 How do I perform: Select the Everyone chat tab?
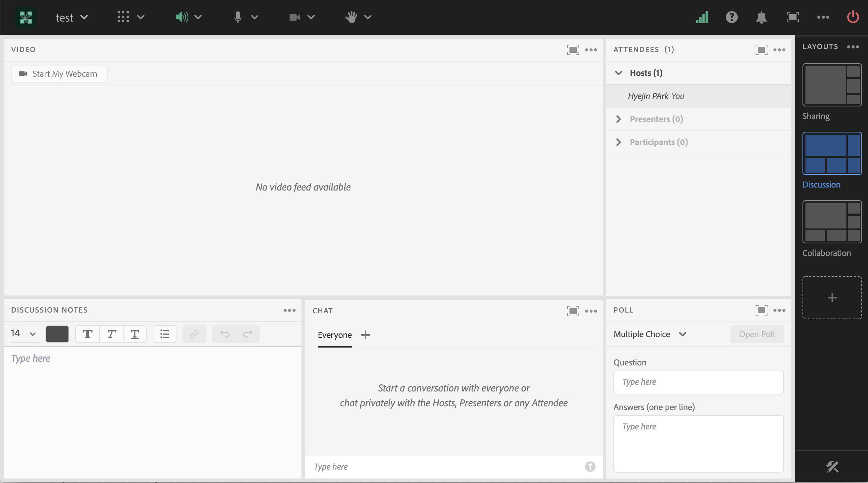point(335,335)
